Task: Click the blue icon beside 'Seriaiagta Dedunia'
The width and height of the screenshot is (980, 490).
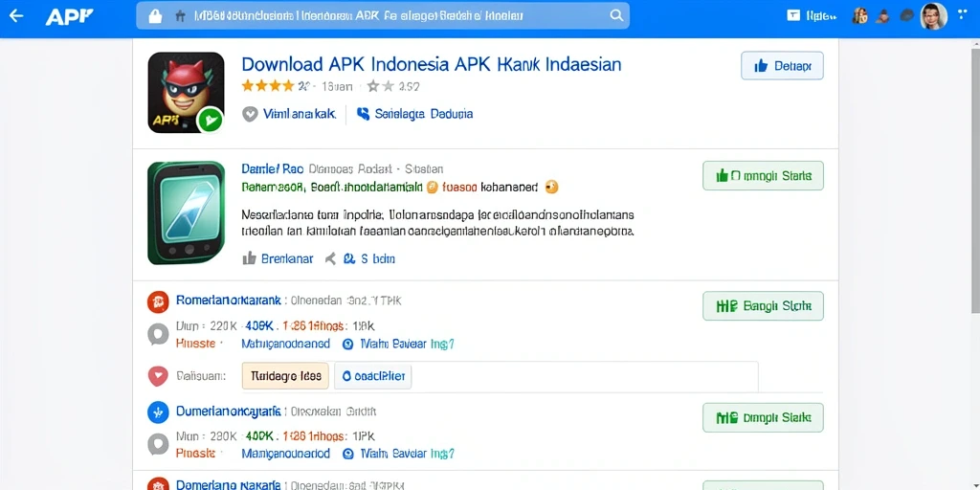Action: [x=363, y=114]
